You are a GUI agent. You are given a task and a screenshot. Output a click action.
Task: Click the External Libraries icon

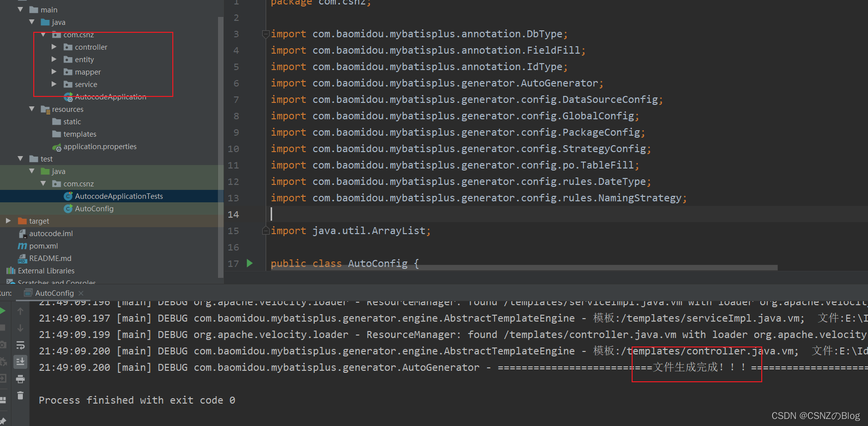click(10, 271)
